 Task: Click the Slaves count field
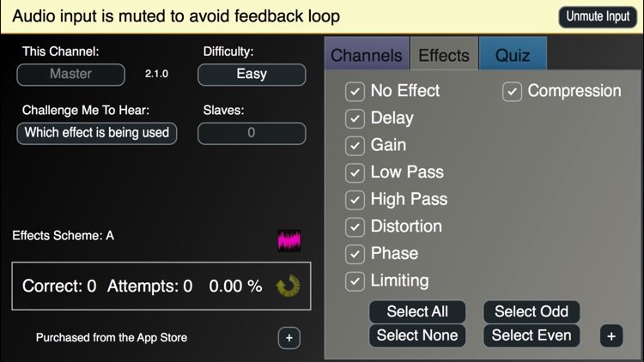(252, 133)
